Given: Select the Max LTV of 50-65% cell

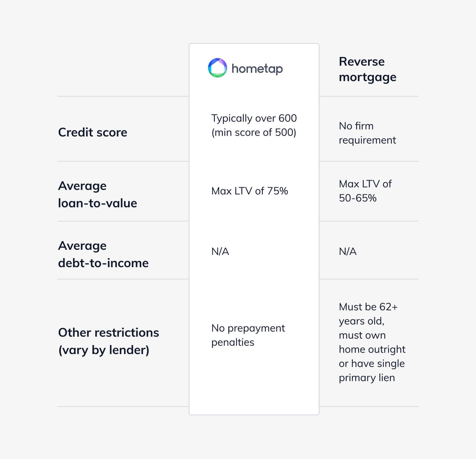Looking at the screenshot, I should (365, 191).
